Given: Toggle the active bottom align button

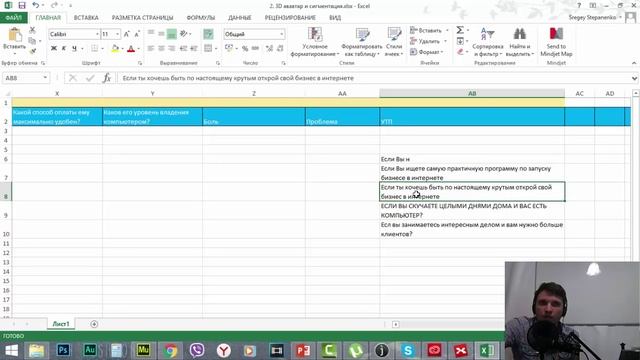Looking at the screenshot, I should tap(172, 34).
